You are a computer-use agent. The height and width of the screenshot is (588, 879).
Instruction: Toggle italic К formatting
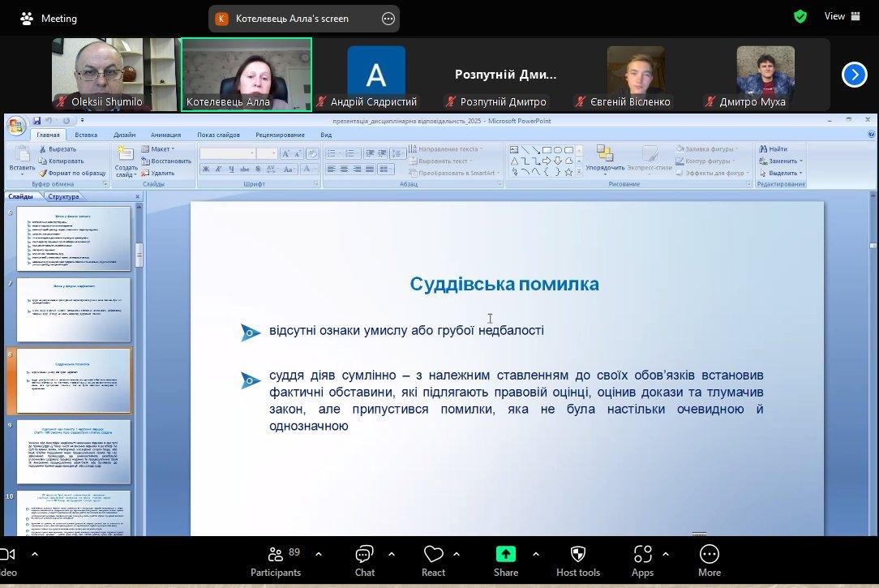click(x=219, y=169)
